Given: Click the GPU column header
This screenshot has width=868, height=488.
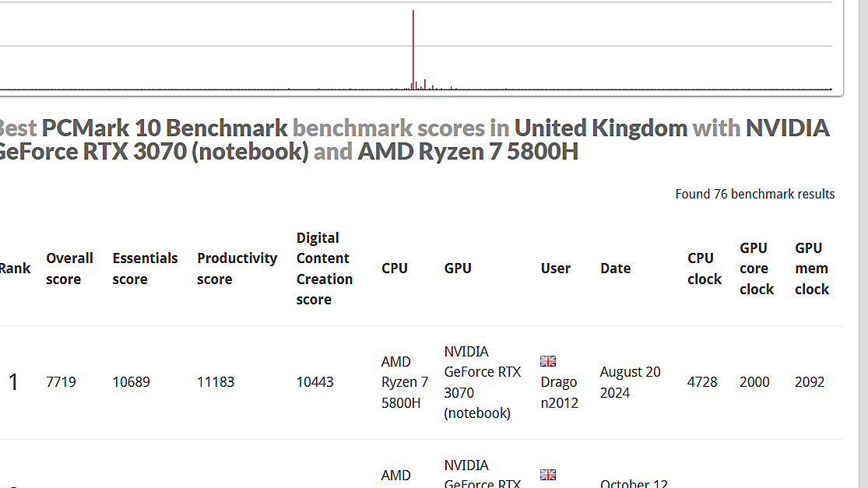Looking at the screenshot, I should [x=457, y=269].
